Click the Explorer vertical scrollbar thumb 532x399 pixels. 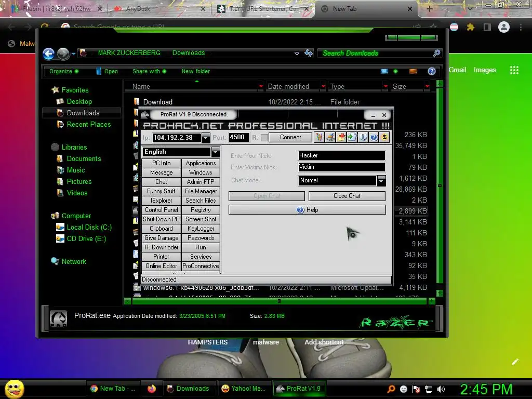pyautogui.click(x=440, y=185)
